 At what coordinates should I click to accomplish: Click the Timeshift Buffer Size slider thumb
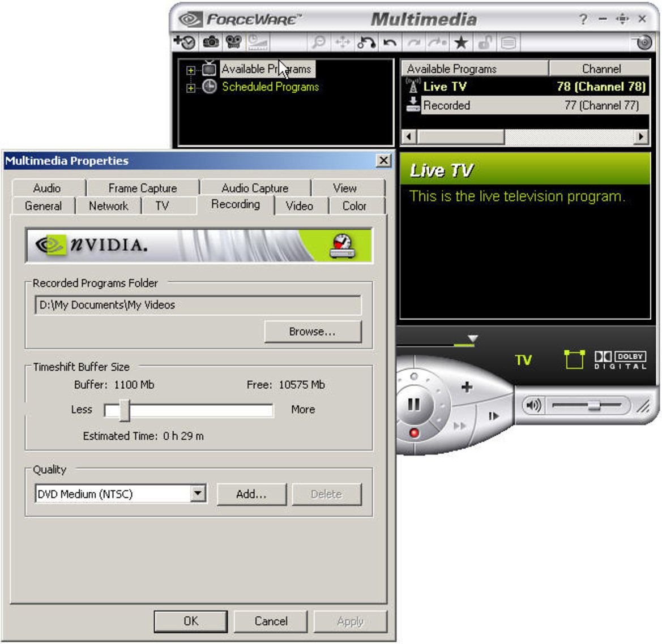(x=124, y=410)
